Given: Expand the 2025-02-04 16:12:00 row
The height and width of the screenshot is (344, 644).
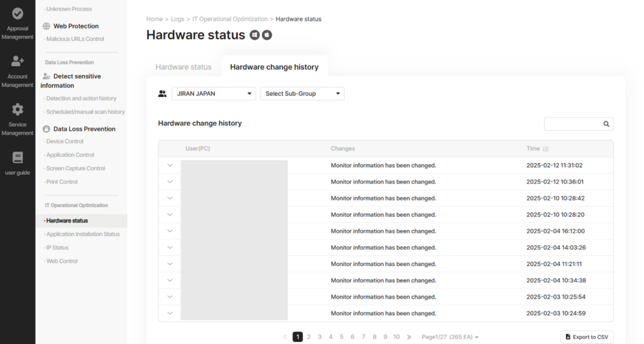Looking at the screenshot, I should click(169, 231).
